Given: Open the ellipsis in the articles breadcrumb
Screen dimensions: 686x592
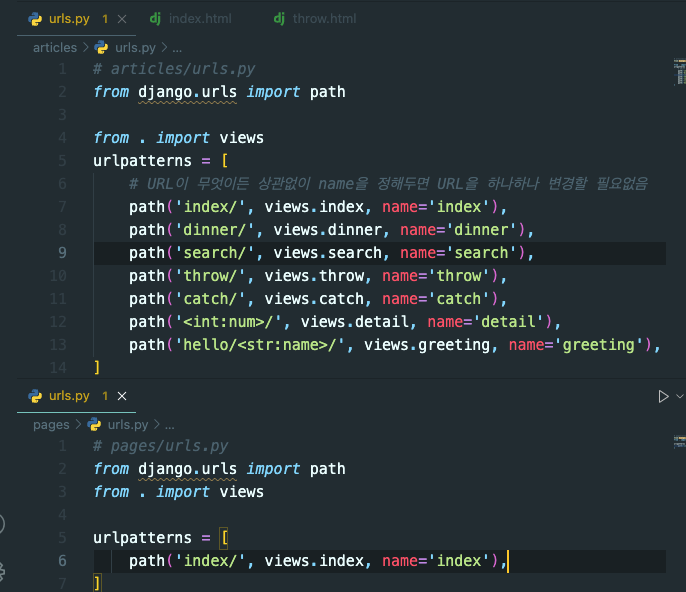Looking at the screenshot, I should (177, 48).
